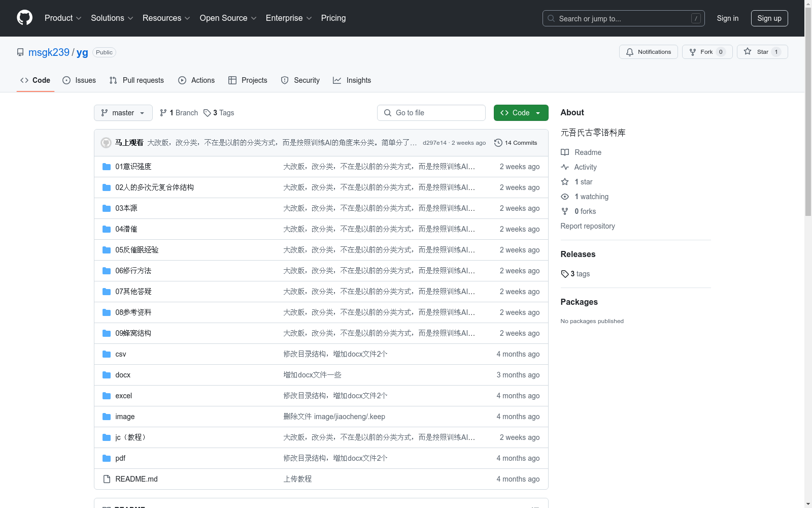Open the 08参考资料 folder
This screenshot has height=508, width=812.
coord(133,312)
